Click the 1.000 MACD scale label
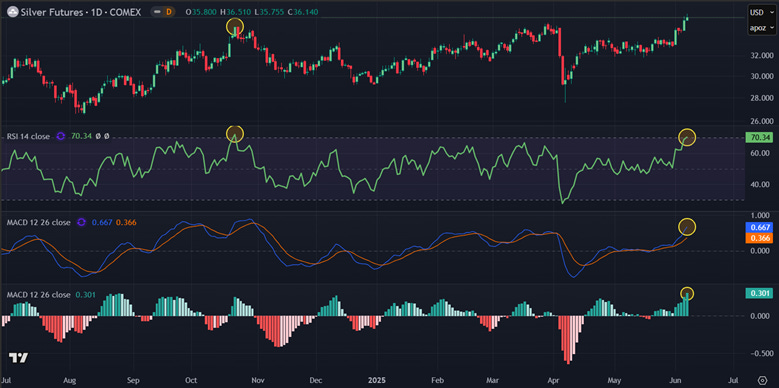This screenshot has width=779, height=388. [x=759, y=215]
